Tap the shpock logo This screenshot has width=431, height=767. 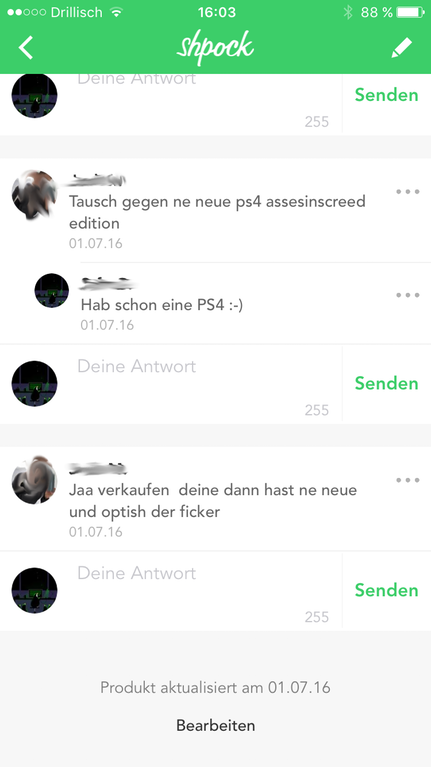click(215, 47)
